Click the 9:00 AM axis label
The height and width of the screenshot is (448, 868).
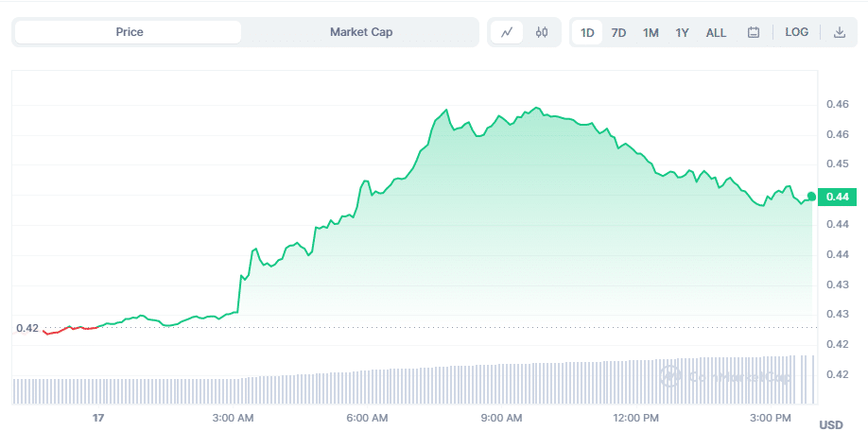pos(501,418)
